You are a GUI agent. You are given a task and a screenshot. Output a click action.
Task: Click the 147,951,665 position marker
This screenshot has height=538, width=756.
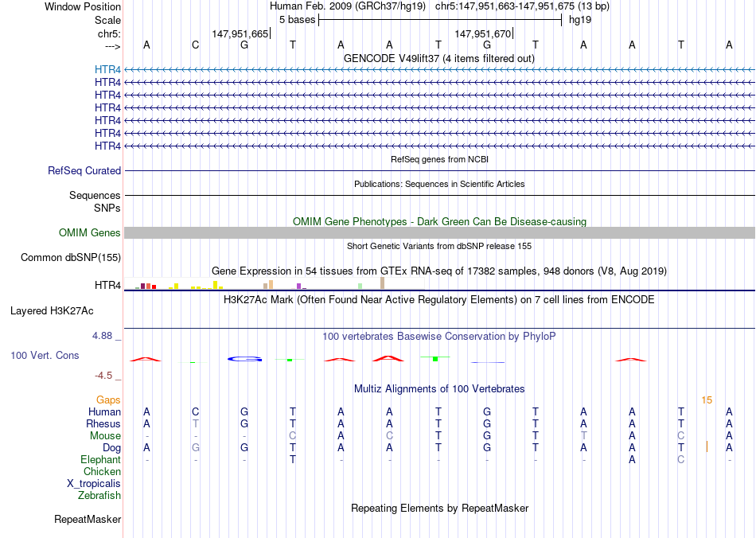pos(240,33)
